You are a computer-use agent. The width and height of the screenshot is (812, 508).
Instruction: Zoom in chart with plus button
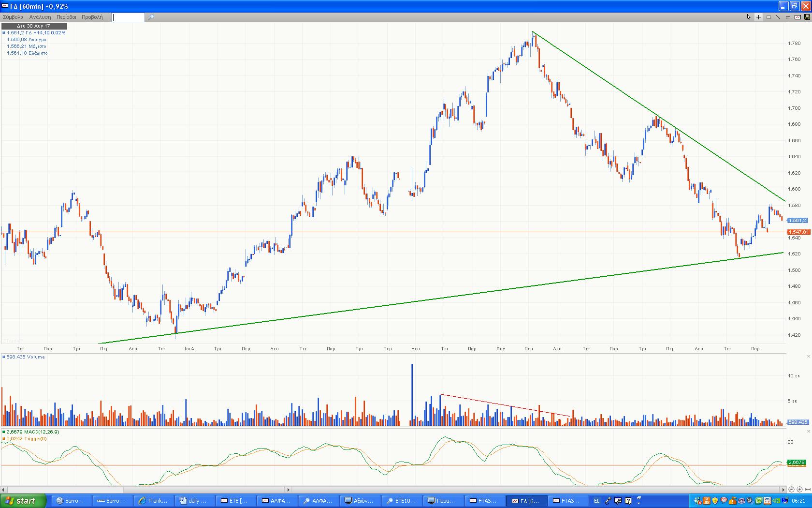point(799,490)
